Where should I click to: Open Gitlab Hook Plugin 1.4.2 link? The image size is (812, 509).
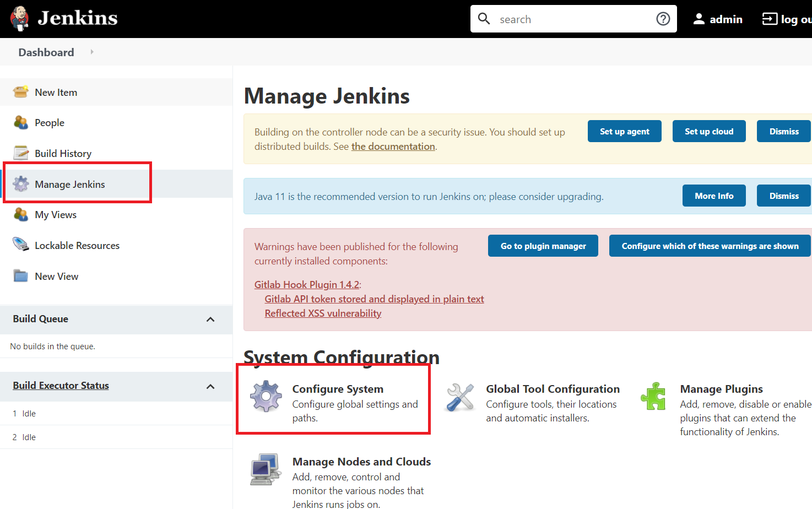307,285
